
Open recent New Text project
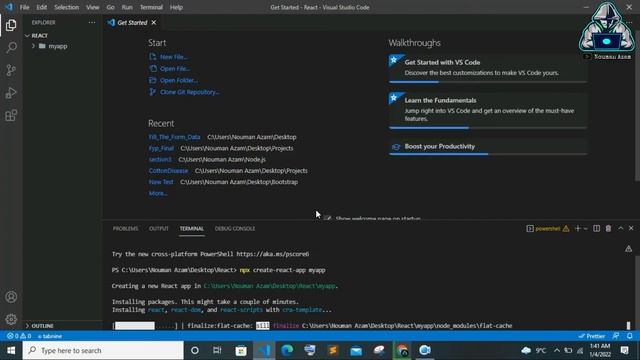161,182
